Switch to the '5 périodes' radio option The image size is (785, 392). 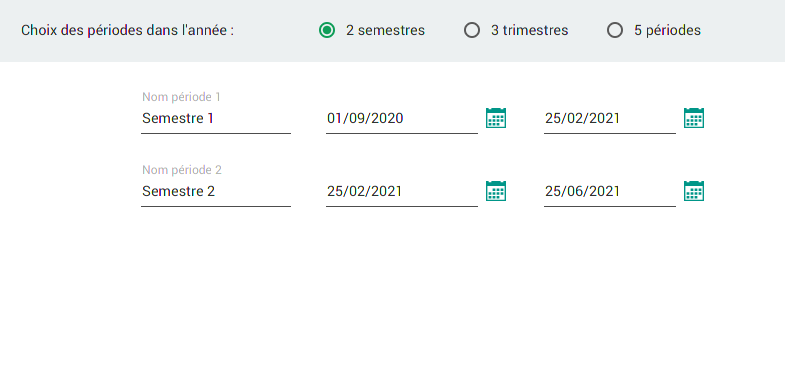(615, 31)
